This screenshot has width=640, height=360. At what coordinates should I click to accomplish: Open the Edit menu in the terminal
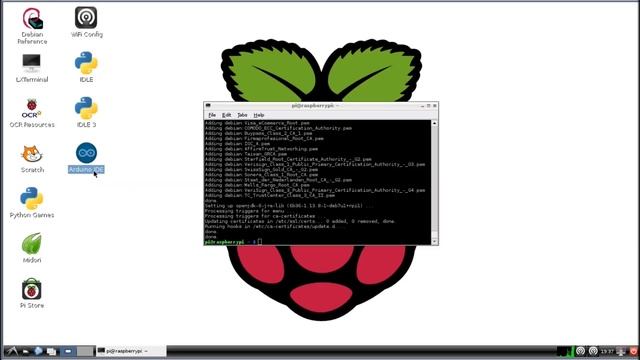coord(227,115)
